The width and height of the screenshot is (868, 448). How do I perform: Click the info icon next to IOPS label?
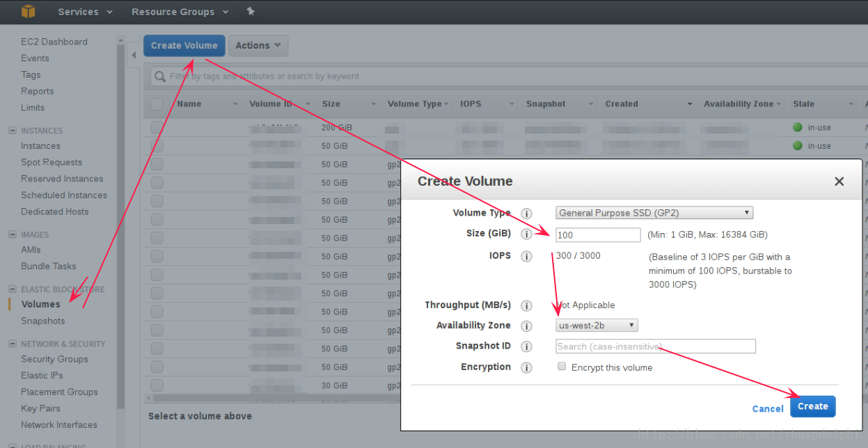click(x=527, y=256)
